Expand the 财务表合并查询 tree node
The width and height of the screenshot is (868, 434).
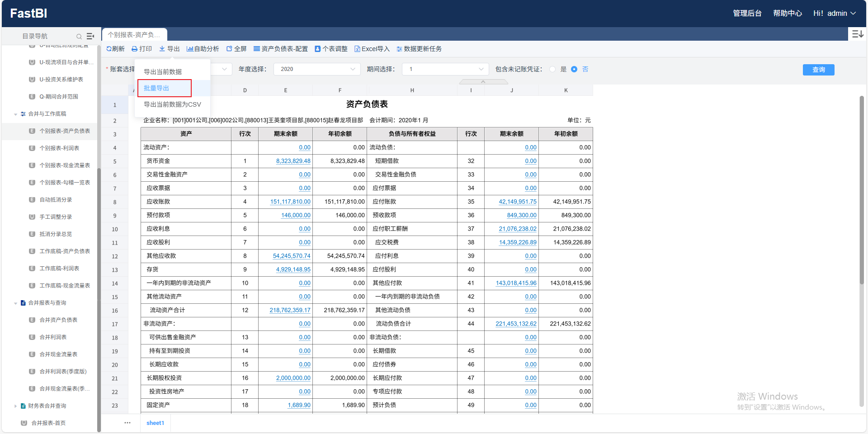pyautogui.click(x=16, y=406)
